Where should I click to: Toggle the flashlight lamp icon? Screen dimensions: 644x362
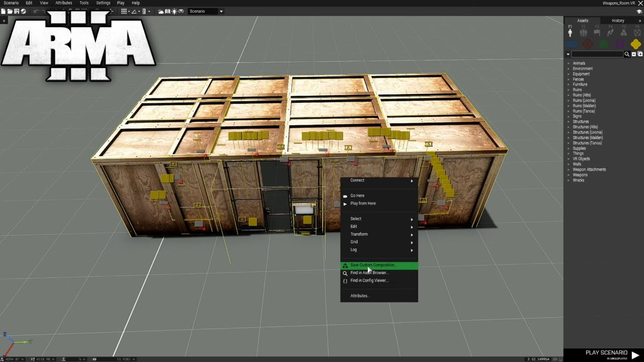(x=174, y=12)
